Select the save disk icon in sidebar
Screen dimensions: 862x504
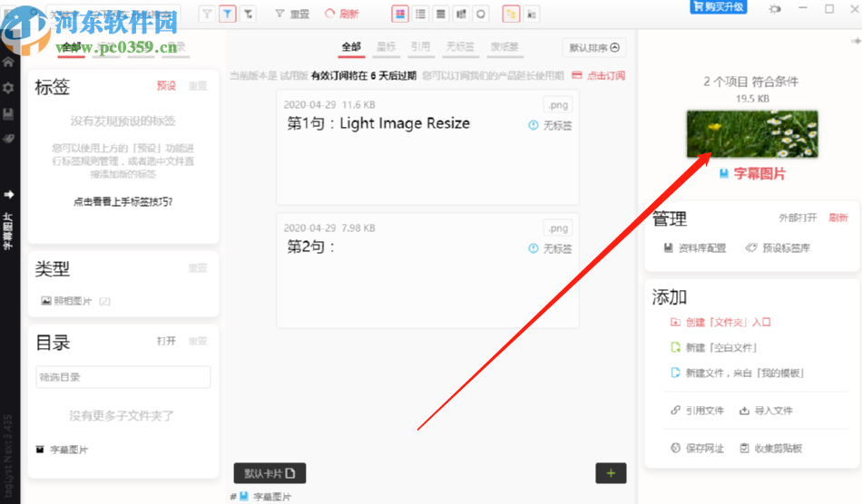pos(8,113)
